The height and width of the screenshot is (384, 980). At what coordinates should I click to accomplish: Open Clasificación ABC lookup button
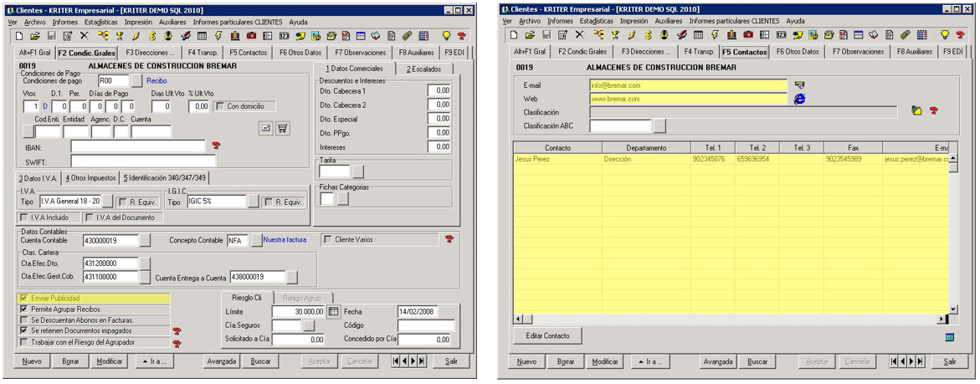pos(660,125)
